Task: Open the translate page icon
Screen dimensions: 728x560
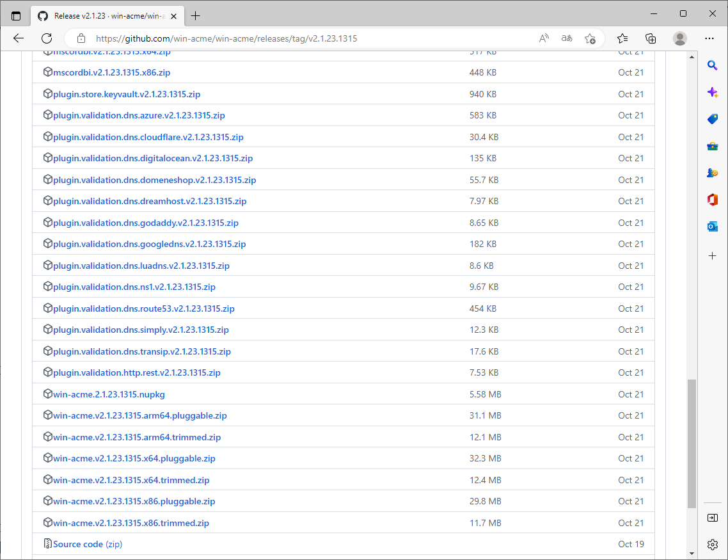Action: [x=566, y=38]
